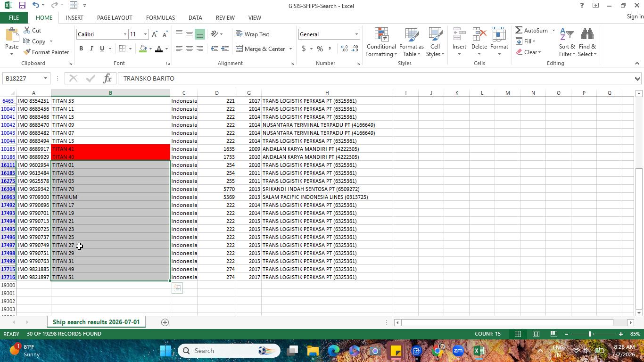Decrease font size with the smaller A icon
The width and height of the screenshot is (644, 362).
(x=165, y=34)
